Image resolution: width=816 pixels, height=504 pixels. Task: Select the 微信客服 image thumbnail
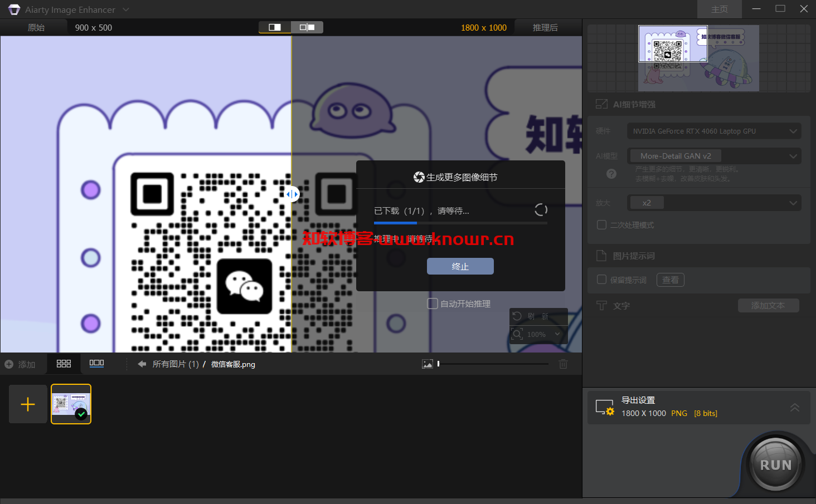click(x=71, y=404)
